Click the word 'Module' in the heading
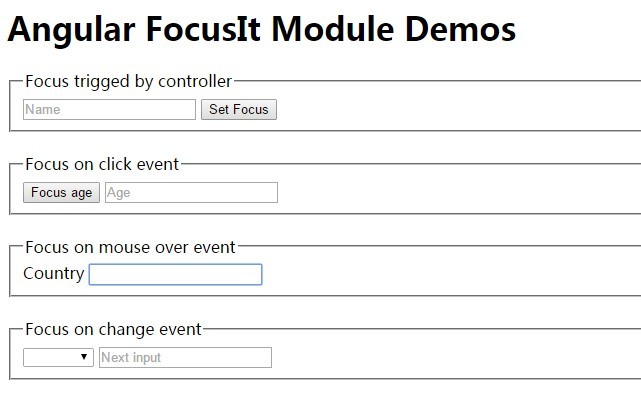641x395 pixels. click(x=333, y=29)
